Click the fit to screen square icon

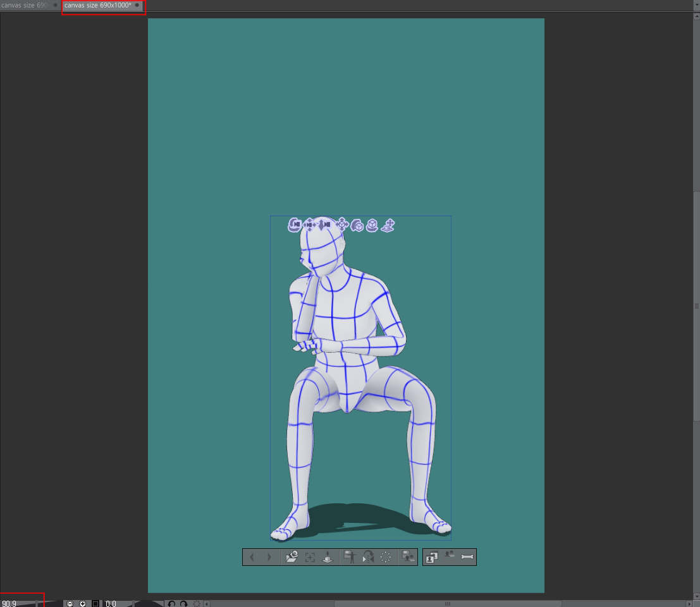(x=95, y=603)
